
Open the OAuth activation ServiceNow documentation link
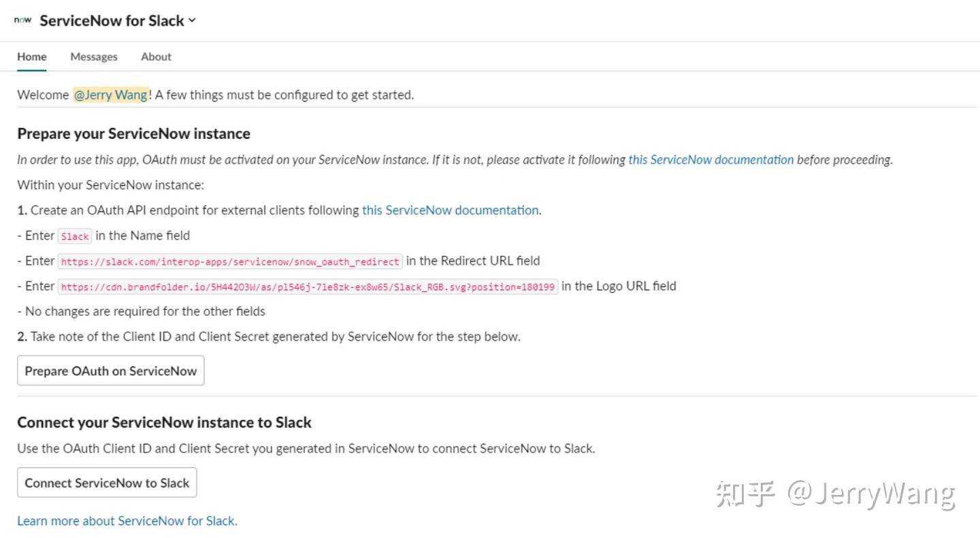click(710, 159)
